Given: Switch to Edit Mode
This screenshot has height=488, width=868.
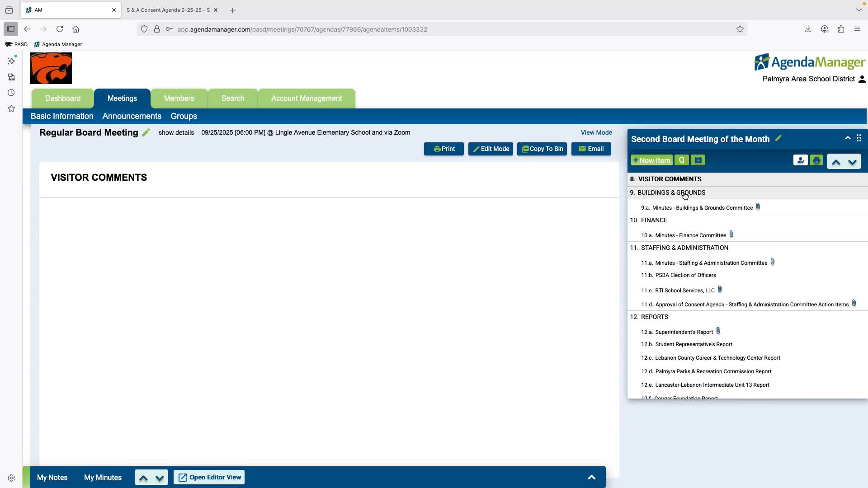Looking at the screenshot, I should click(491, 149).
